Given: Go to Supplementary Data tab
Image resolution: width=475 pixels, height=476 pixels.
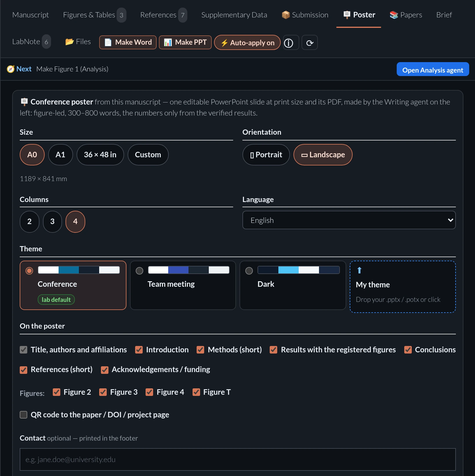Looking at the screenshot, I should (234, 15).
